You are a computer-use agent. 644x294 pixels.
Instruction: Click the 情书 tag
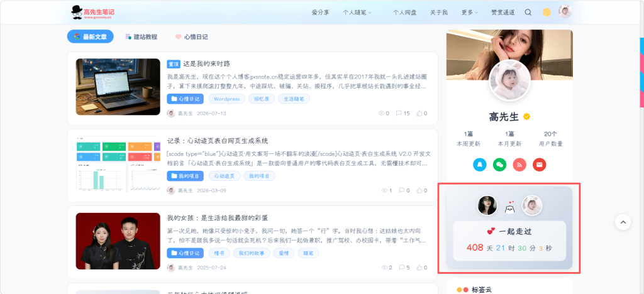219,253
